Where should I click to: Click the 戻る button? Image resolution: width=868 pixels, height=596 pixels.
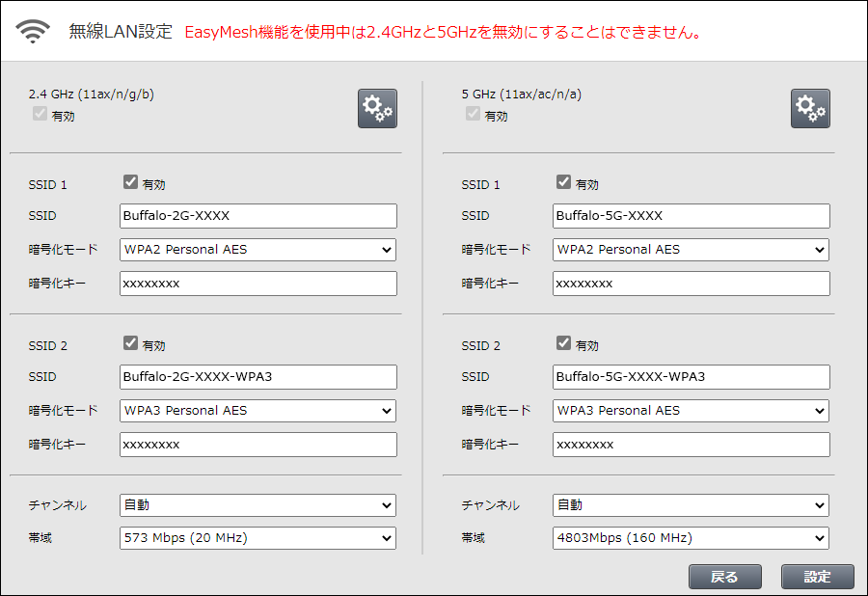[x=724, y=577]
